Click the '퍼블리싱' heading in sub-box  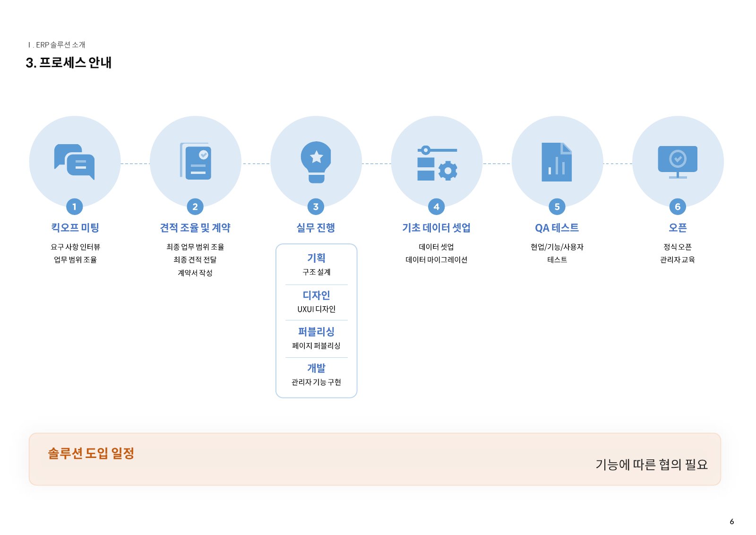(x=316, y=332)
